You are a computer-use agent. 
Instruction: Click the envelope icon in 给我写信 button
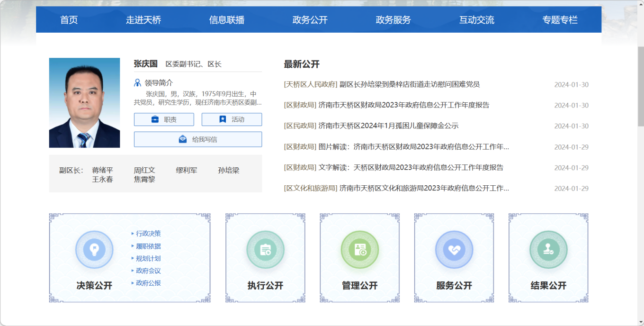(183, 139)
